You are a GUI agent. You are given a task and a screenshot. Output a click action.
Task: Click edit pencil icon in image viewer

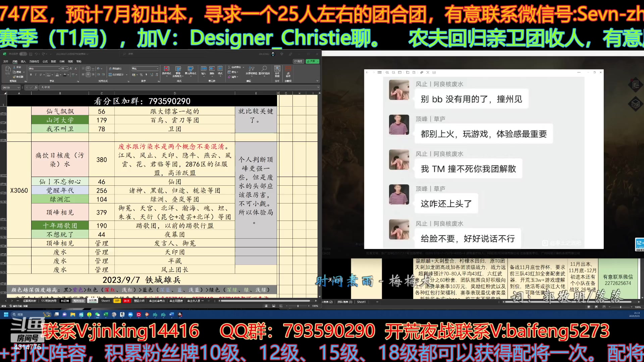point(414,72)
